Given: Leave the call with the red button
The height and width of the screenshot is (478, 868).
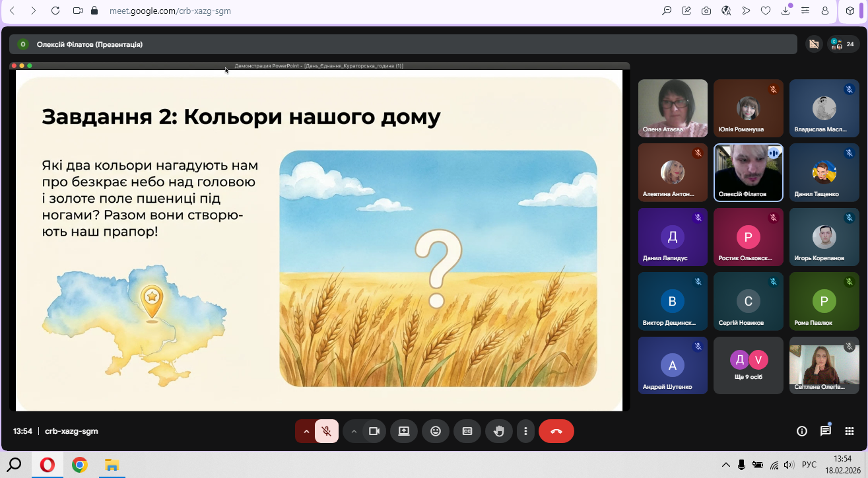Looking at the screenshot, I should pyautogui.click(x=556, y=431).
